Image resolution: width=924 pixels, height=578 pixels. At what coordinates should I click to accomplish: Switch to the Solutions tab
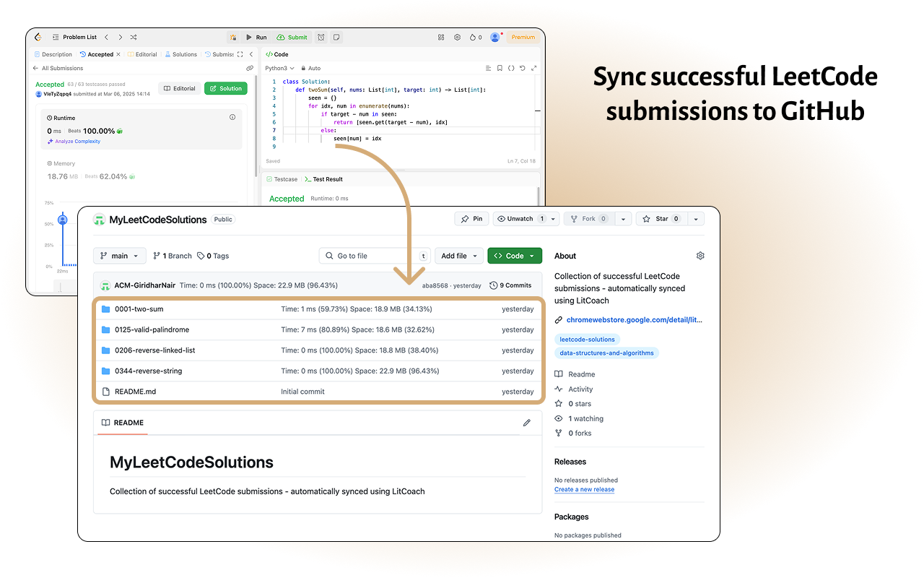tap(180, 54)
